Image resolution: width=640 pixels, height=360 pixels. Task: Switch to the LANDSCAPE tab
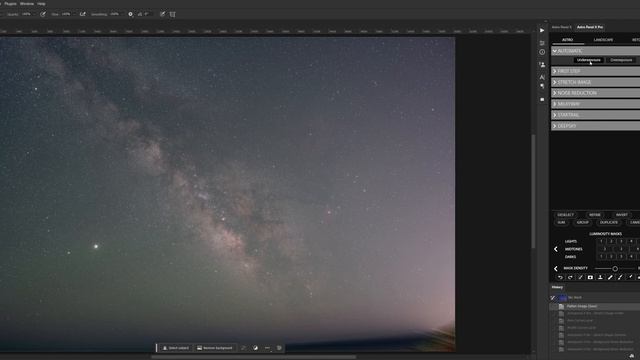click(603, 40)
